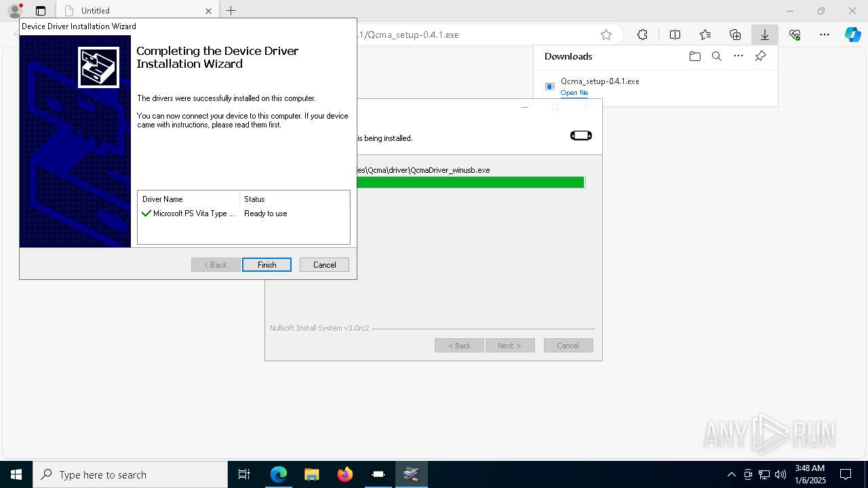Toggle Edge split screen icon
868x488 pixels.
click(x=675, y=35)
